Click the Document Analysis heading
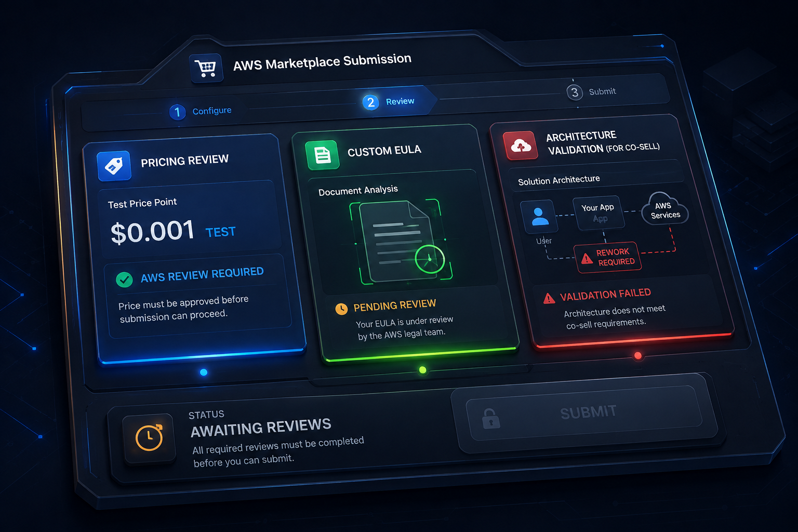 [358, 191]
